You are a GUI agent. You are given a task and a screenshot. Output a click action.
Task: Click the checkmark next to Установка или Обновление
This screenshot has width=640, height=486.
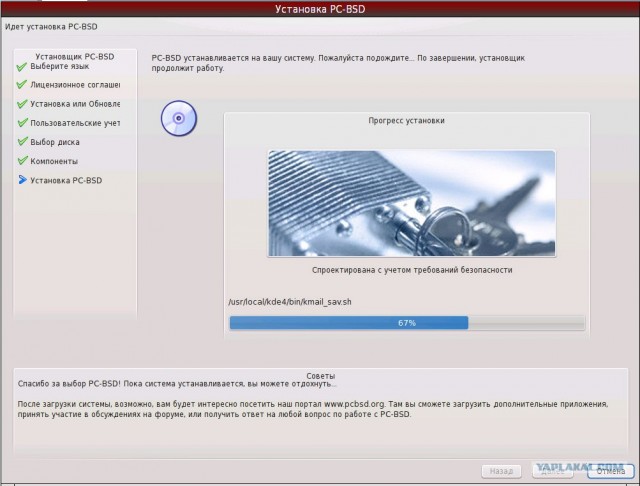[22, 104]
